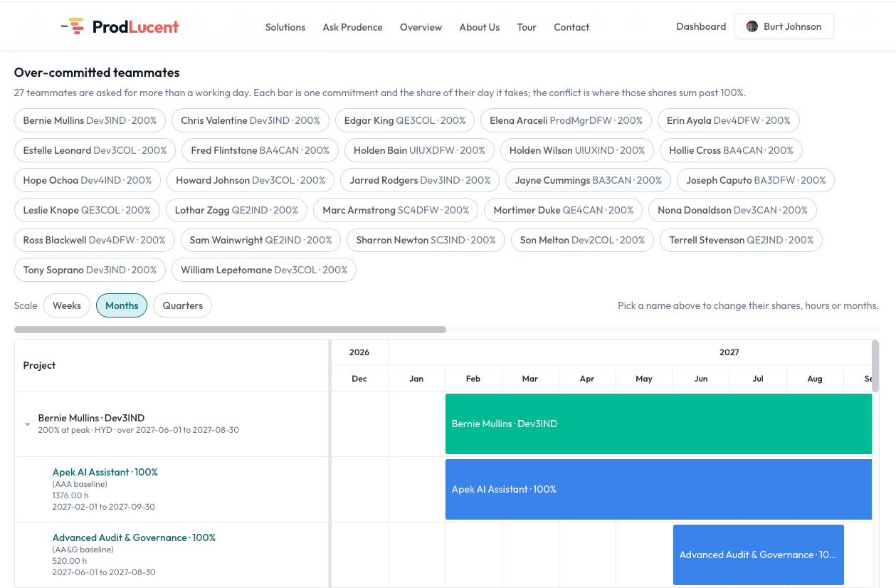Image resolution: width=896 pixels, height=588 pixels.
Task: Pick William Lepetomane Dev3COL chip
Action: pos(264,270)
